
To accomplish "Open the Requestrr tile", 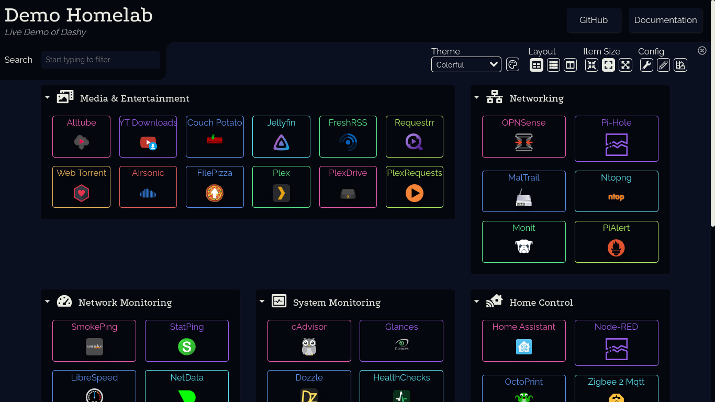I will point(414,136).
